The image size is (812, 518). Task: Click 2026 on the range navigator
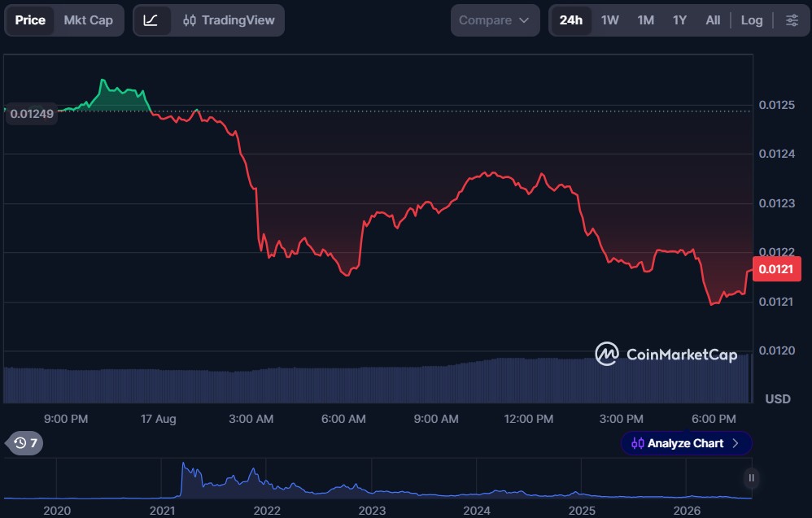pyautogui.click(x=687, y=511)
